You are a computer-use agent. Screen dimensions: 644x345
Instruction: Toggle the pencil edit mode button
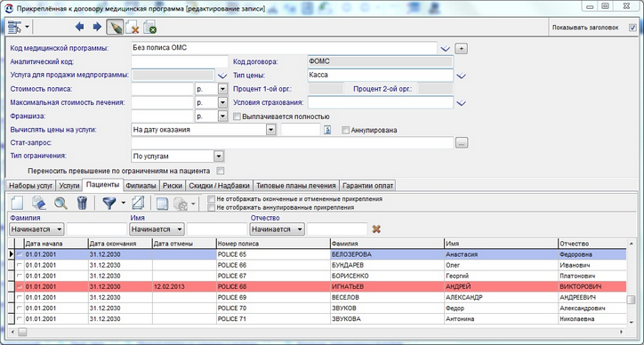[x=115, y=27]
